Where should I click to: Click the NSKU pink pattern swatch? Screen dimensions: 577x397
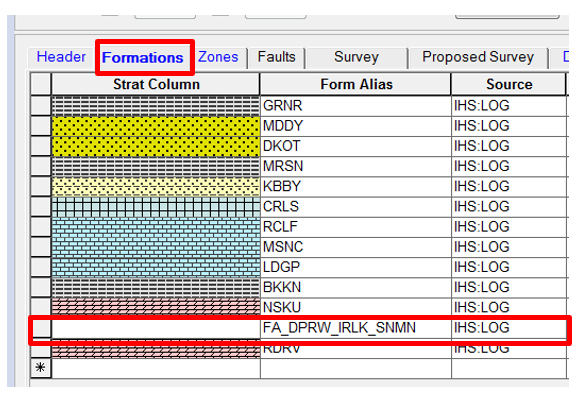pyautogui.click(x=156, y=308)
